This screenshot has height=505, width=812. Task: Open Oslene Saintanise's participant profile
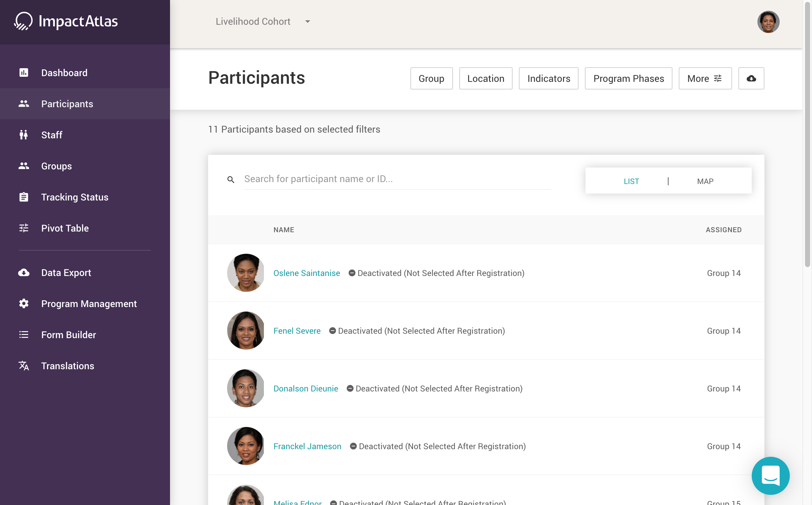(306, 273)
